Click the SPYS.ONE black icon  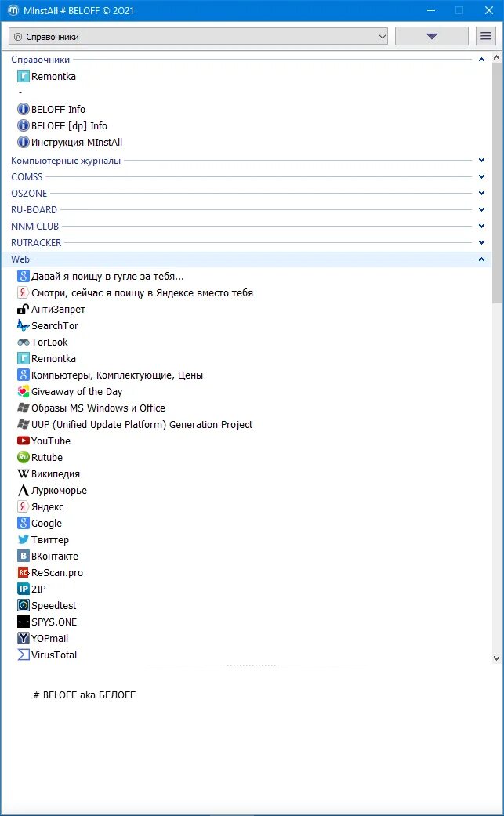24,622
